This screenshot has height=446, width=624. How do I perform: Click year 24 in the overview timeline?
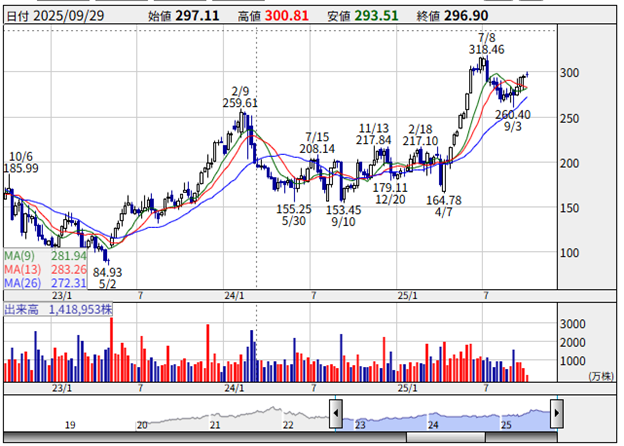click(x=433, y=425)
